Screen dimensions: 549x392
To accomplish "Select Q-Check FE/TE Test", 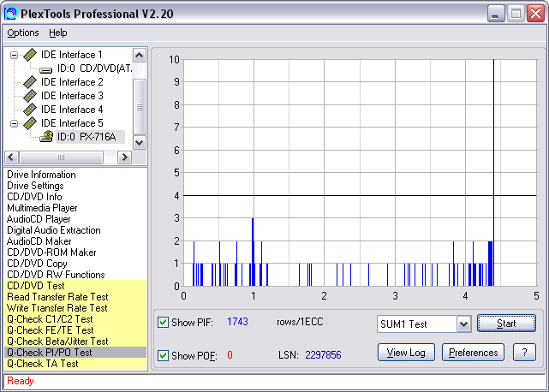I will (x=75, y=330).
